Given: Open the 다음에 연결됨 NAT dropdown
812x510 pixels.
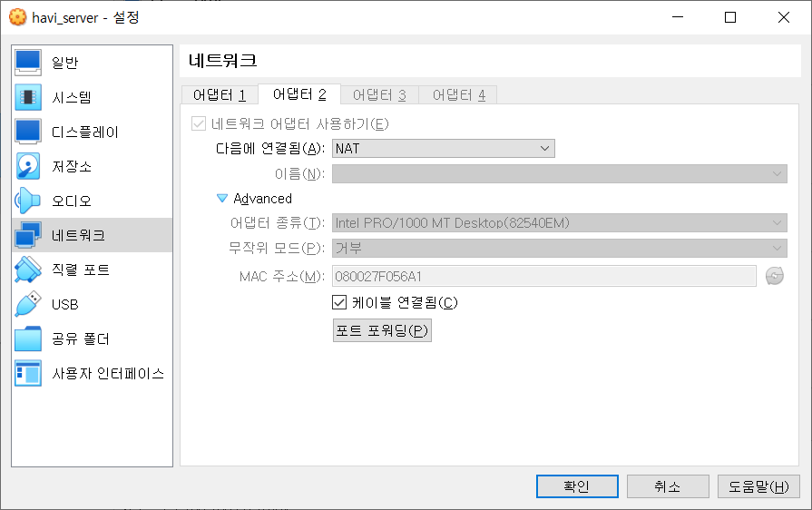Looking at the screenshot, I should 444,149.
